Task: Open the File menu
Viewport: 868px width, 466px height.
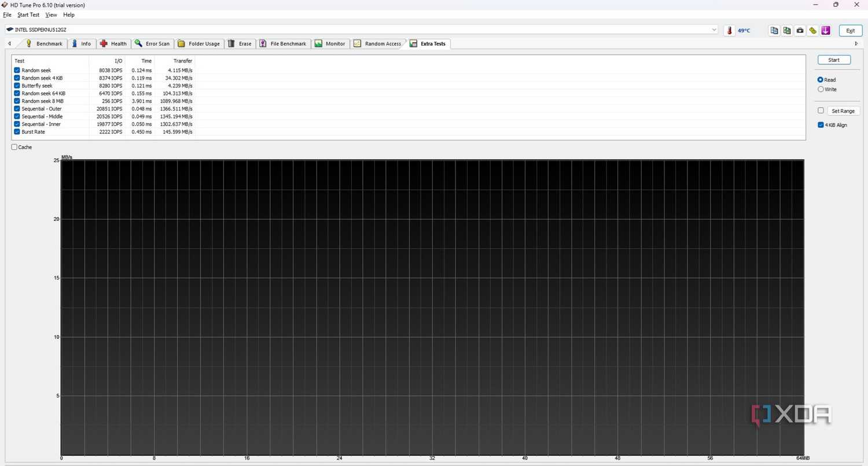Action: point(7,14)
